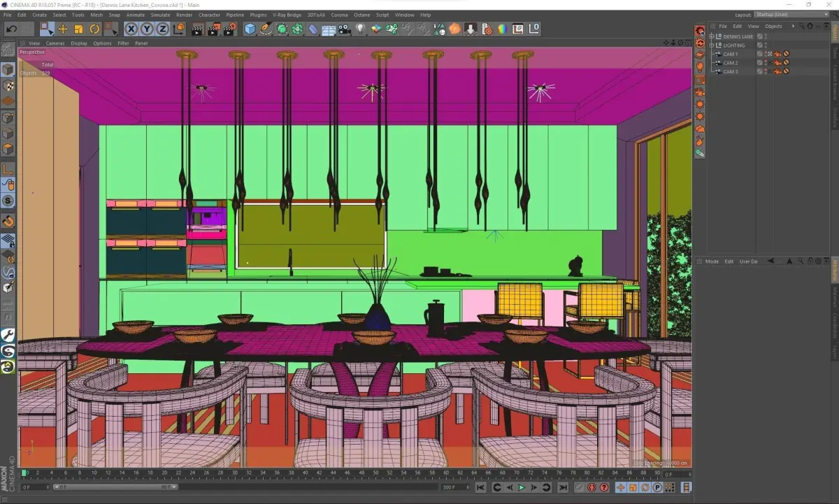The width and height of the screenshot is (839, 504).
Task: Toggle Autokeying button
Action: click(591, 487)
